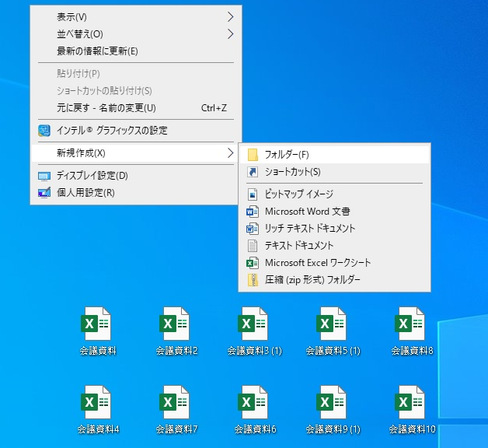Select the 会議資料8 Excel file icon

pos(410,324)
